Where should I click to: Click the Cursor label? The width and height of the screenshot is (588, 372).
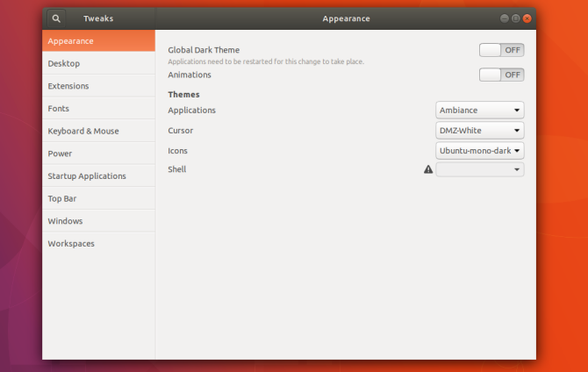181,131
